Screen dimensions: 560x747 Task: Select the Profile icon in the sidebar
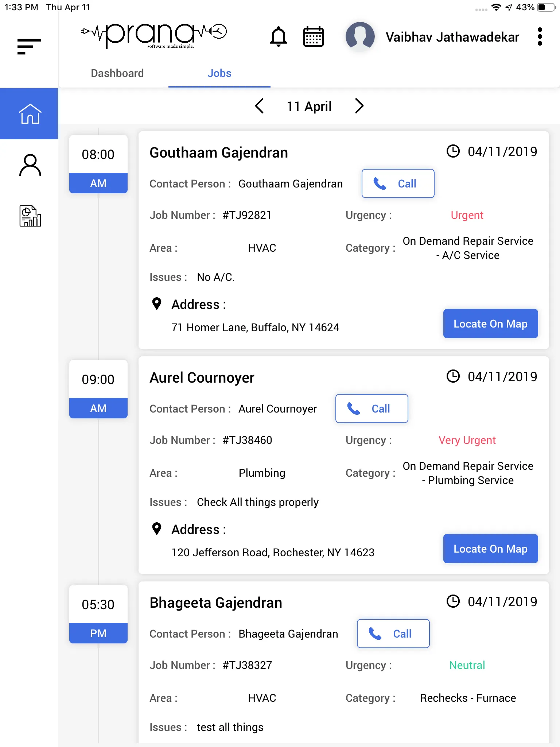click(29, 165)
